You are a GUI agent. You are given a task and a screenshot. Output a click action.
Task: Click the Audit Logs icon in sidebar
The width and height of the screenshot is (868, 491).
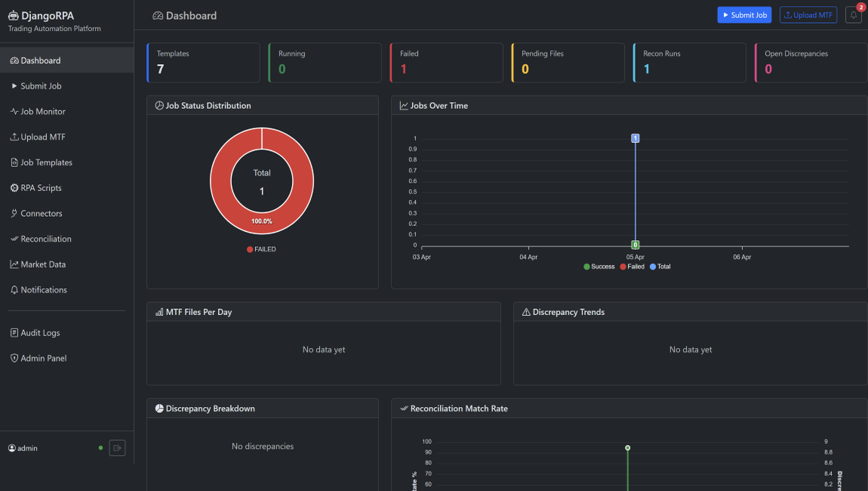click(14, 332)
